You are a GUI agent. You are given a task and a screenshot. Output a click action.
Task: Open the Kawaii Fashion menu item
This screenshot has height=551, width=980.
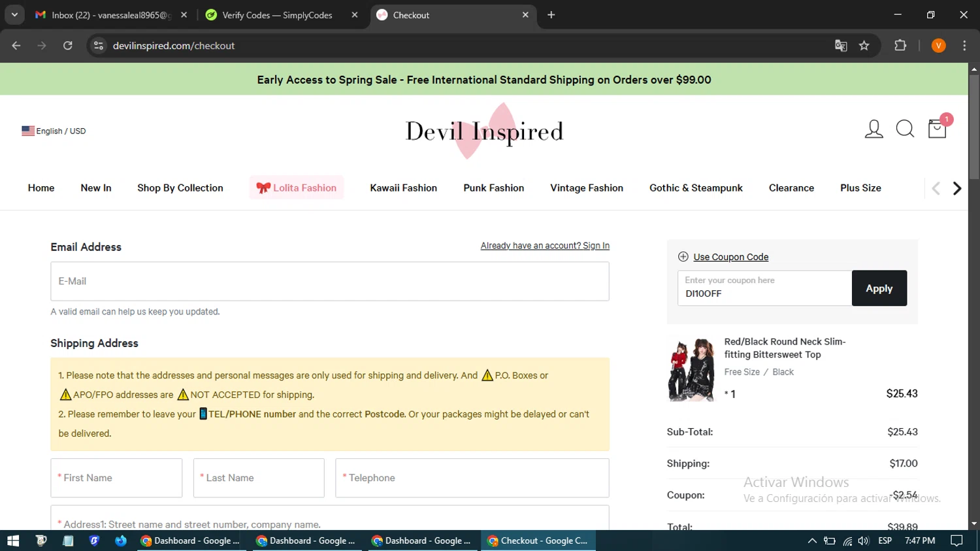[404, 188]
